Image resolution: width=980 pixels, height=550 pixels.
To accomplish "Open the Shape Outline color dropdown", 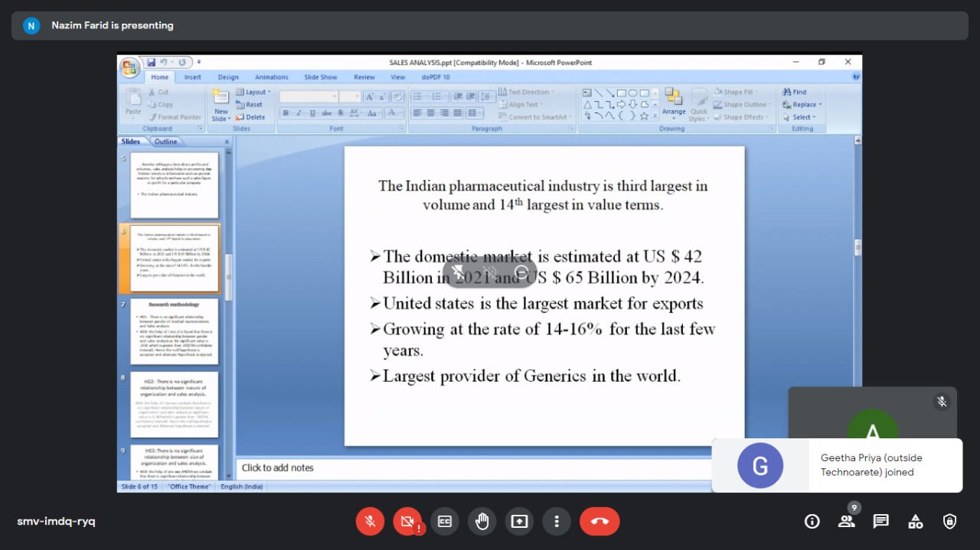I will [x=743, y=105].
